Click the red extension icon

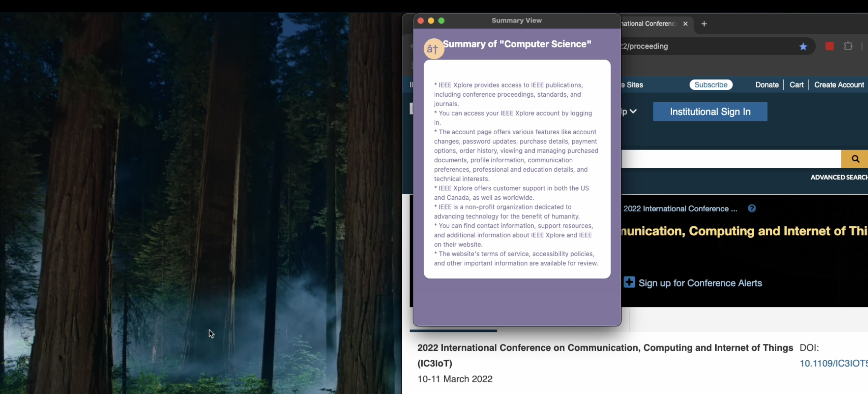829,46
